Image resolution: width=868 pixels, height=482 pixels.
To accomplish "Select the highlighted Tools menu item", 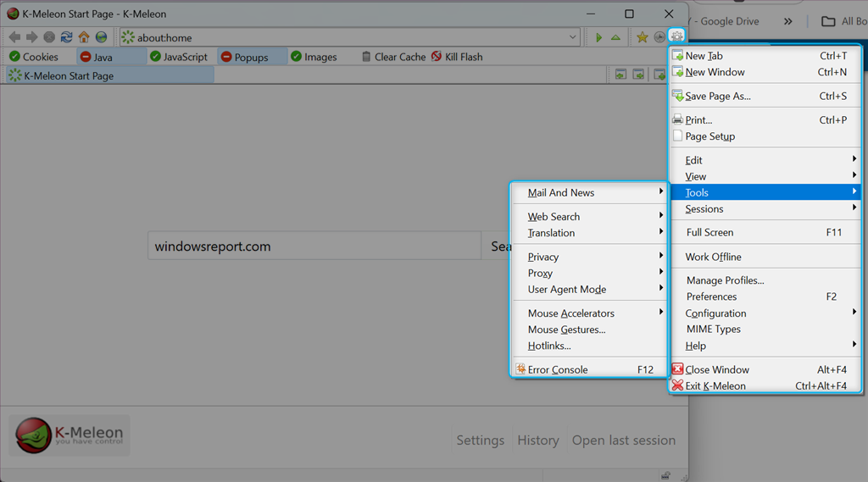I will pyautogui.click(x=766, y=192).
